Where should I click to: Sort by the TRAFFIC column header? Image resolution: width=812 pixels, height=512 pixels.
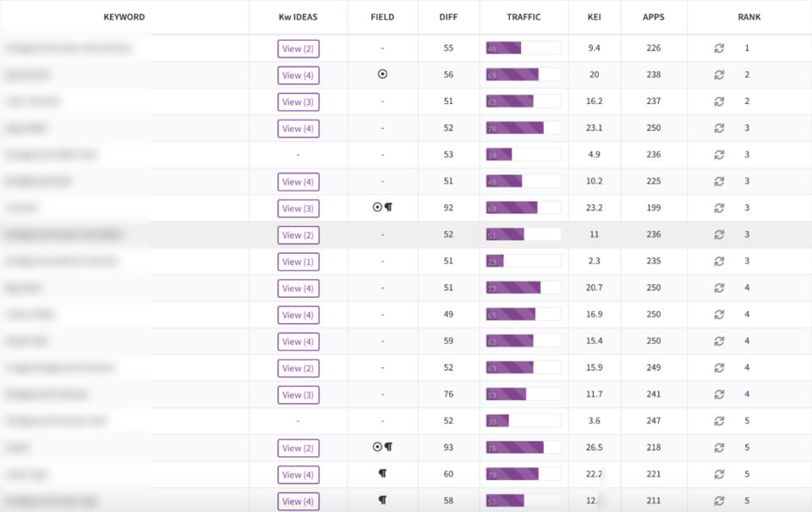(524, 17)
